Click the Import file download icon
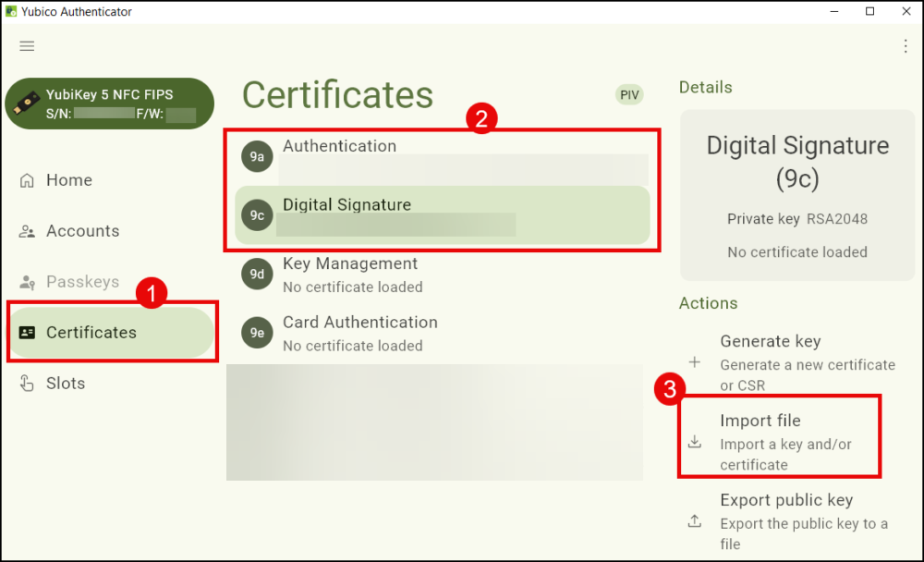The height and width of the screenshot is (562, 924). click(x=695, y=443)
